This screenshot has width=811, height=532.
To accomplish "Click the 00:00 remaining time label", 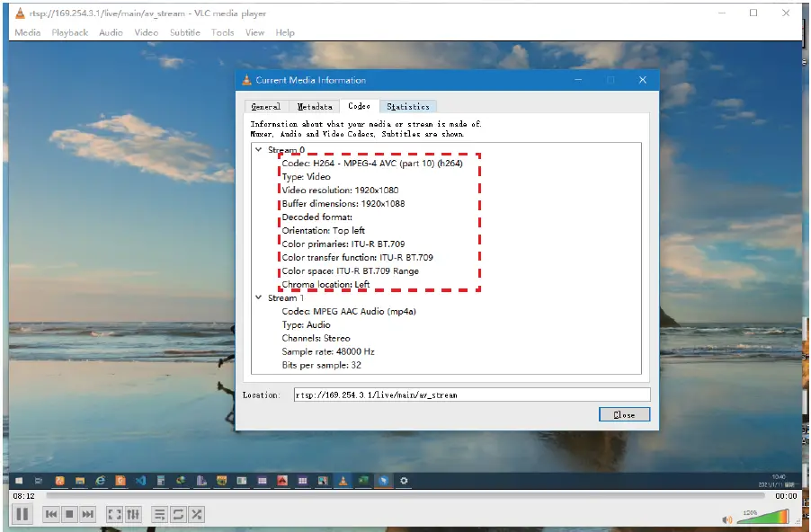I will [786, 496].
